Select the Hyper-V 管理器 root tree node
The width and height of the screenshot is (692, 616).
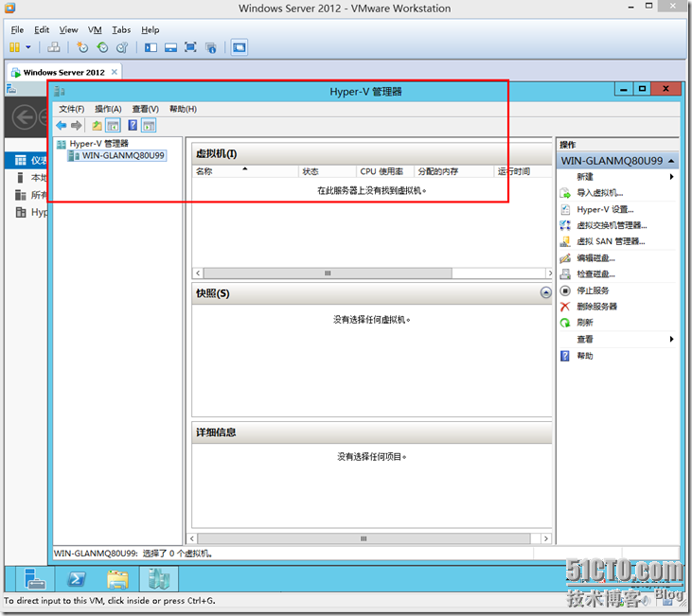[93, 144]
